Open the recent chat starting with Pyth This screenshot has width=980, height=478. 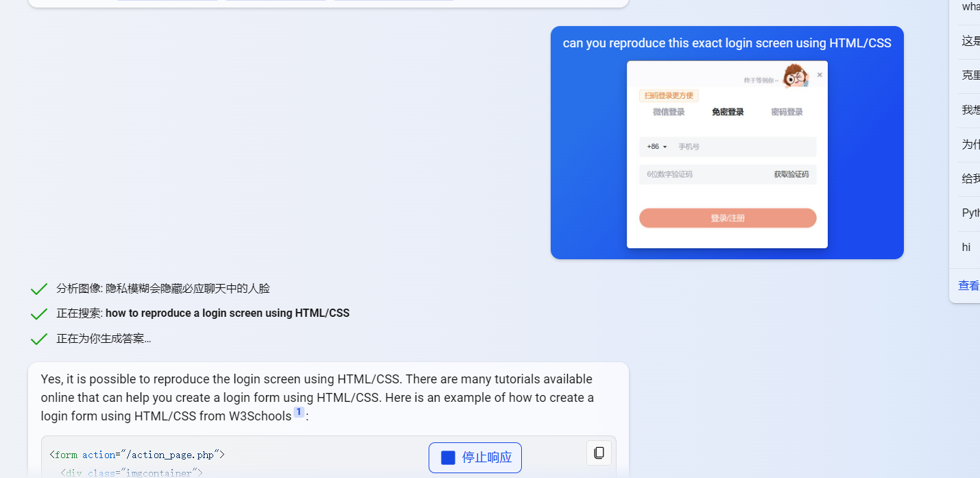970,213
